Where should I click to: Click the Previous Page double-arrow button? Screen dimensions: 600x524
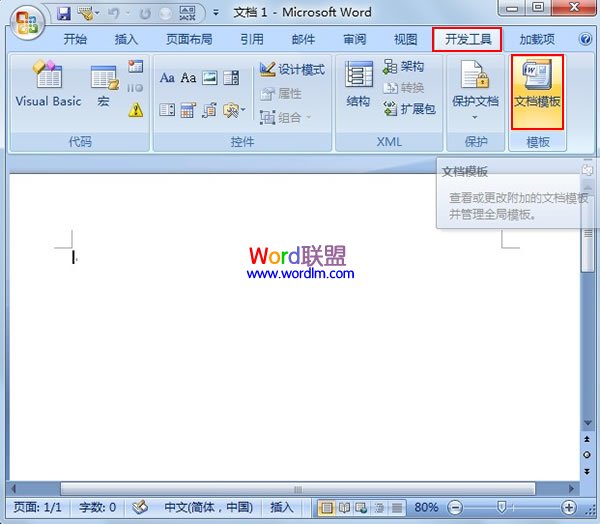tap(587, 439)
